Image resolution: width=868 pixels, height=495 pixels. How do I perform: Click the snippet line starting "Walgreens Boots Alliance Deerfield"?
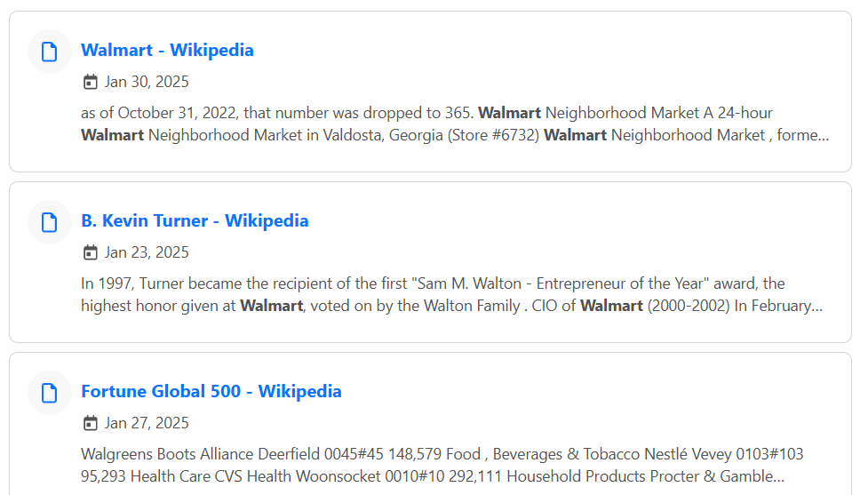442,454
